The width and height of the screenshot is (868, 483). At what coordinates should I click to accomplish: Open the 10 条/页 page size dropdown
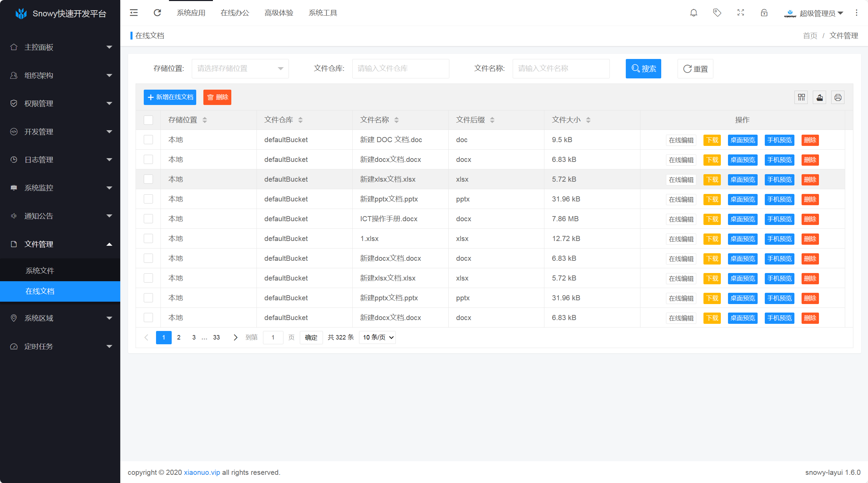coord(378,337)
